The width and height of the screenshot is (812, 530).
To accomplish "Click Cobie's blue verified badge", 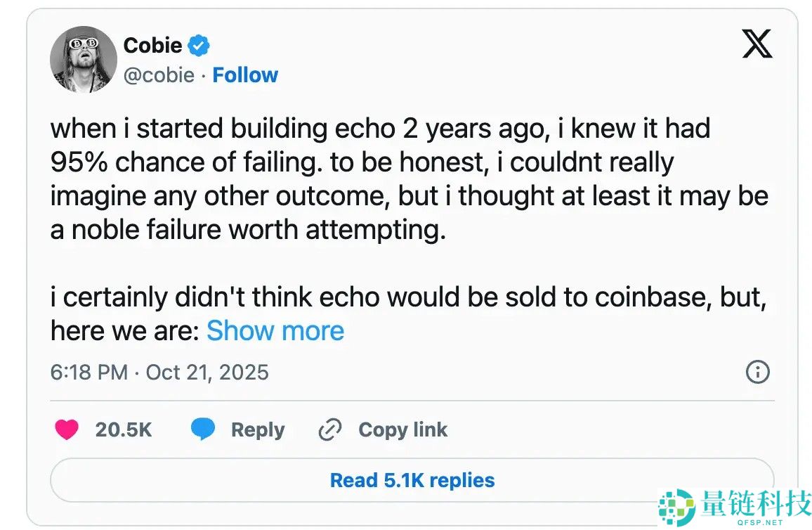I will pos(199,44).
